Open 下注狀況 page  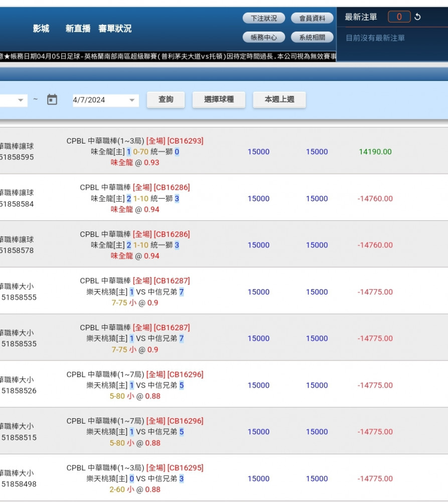pos(264,18)
